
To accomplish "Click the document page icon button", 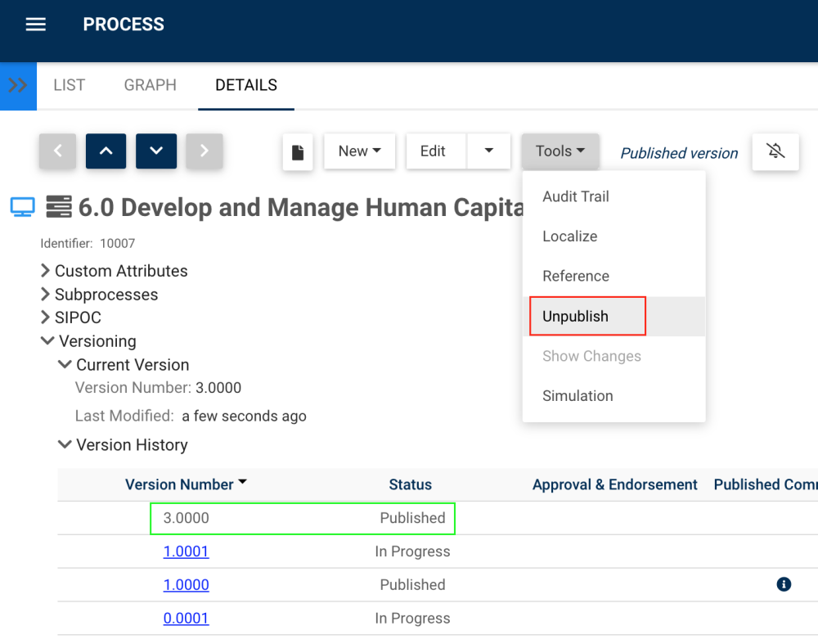I will 298,152.
